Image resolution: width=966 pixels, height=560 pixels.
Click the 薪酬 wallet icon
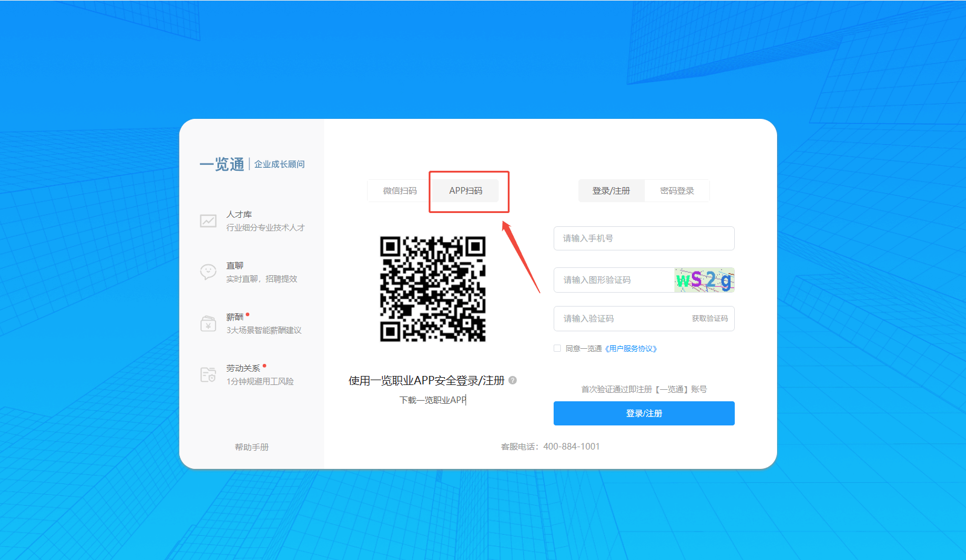208,323
